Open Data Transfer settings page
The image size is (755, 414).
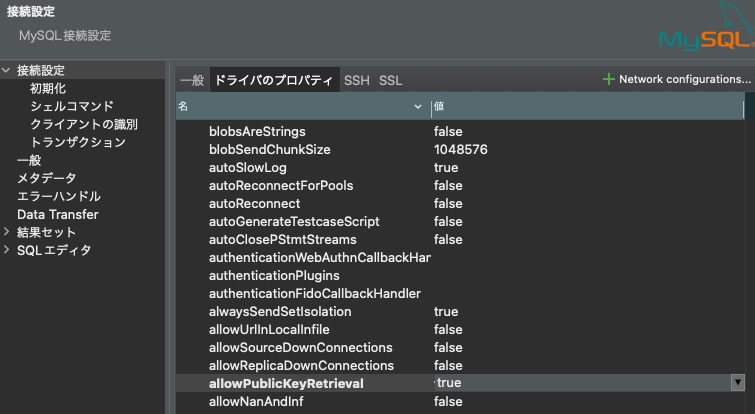58,214
